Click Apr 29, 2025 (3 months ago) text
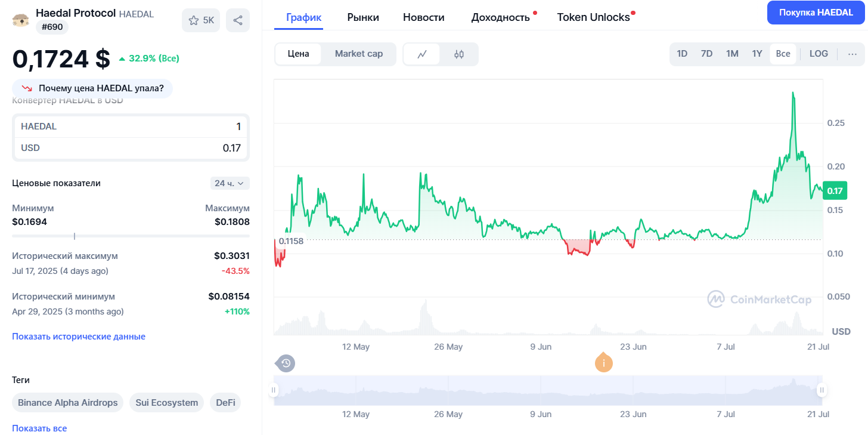868x435 pixels. pyautogui.click(x=68, y=311)
